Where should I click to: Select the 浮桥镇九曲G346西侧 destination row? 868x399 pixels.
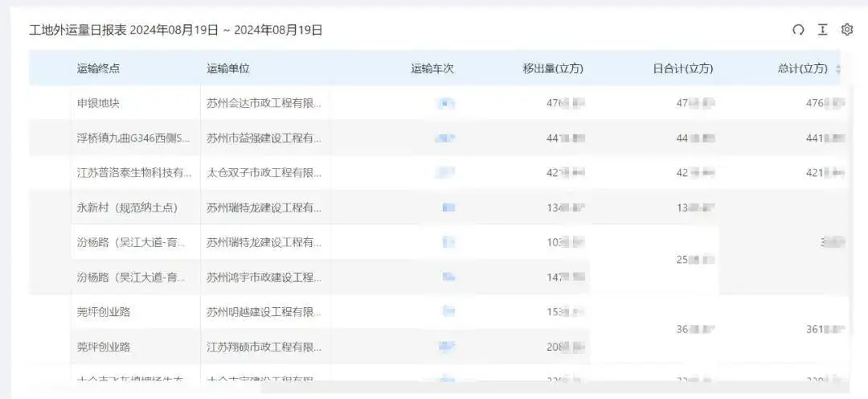(x=133, y=138)
